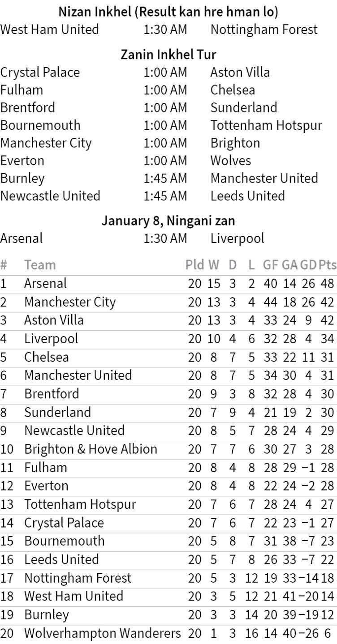Click the GF column header
337x644 pixels.
point(270,265)
